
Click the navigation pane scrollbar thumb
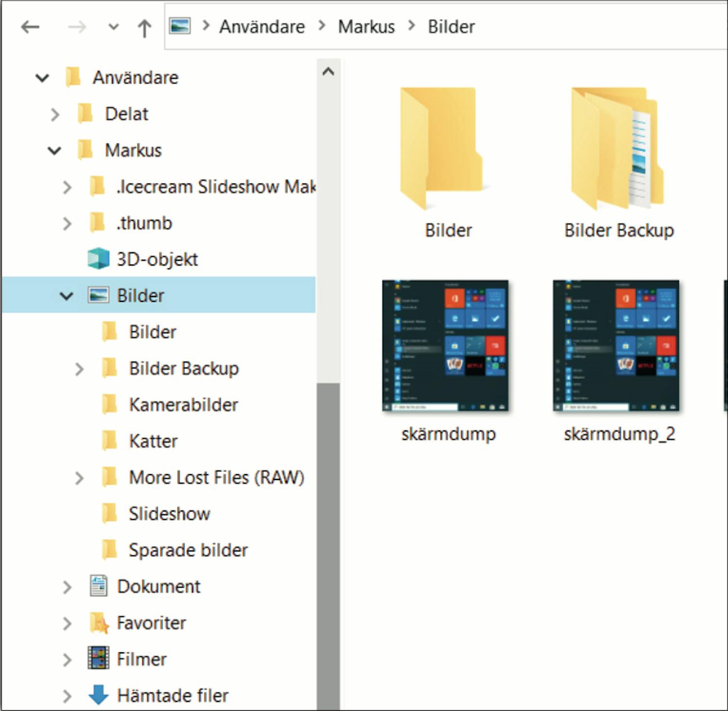(329, 546)
